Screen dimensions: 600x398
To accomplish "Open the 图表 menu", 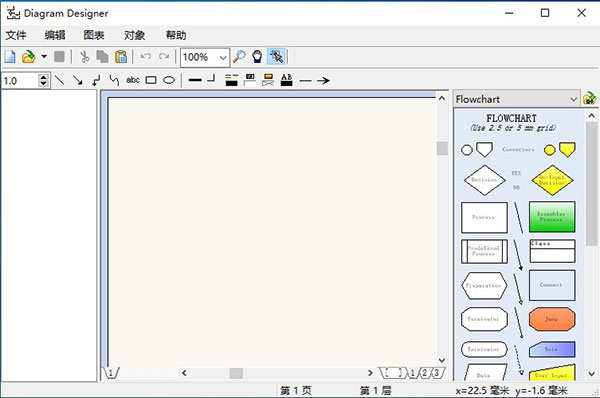I will click(x=94, y=36).
